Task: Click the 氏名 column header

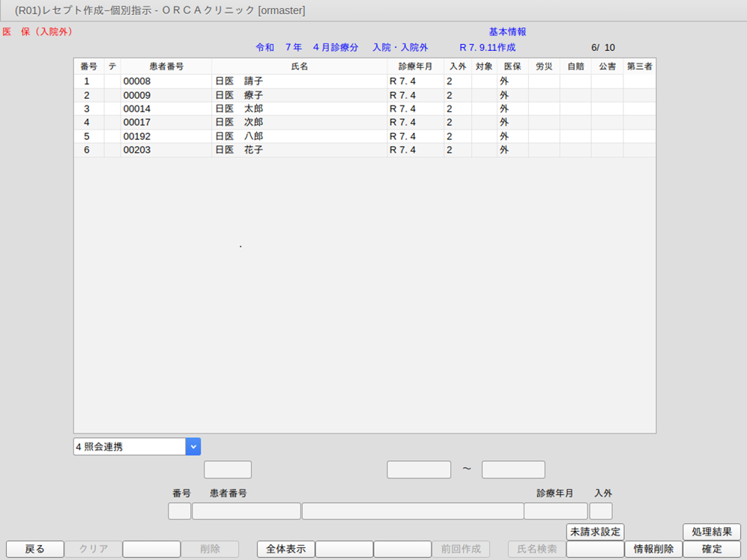Action: click(299, 67)
